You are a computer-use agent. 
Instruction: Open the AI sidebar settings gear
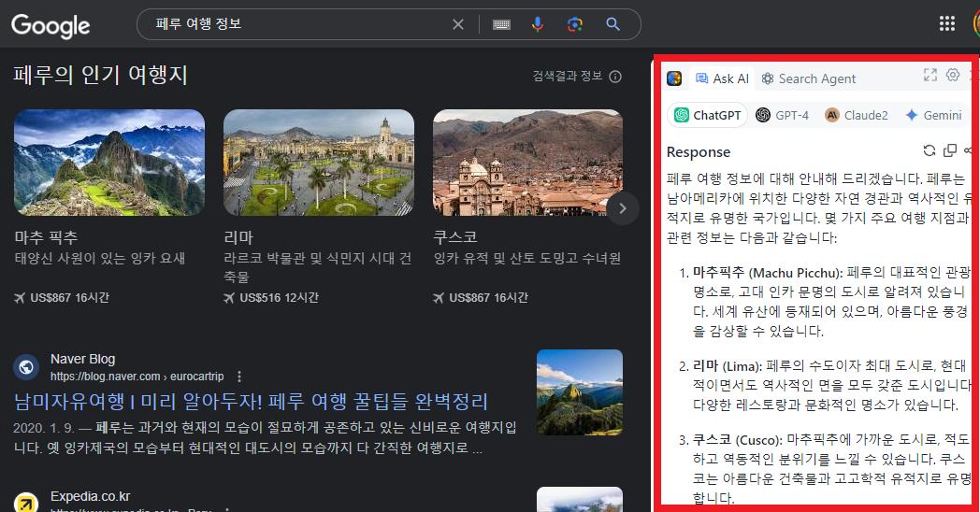pyautogui.click(x=953, y=76)
